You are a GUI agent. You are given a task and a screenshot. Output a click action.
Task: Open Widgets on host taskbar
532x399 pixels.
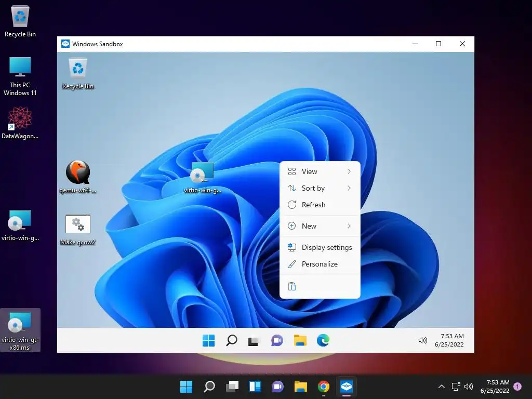point(255,387)
